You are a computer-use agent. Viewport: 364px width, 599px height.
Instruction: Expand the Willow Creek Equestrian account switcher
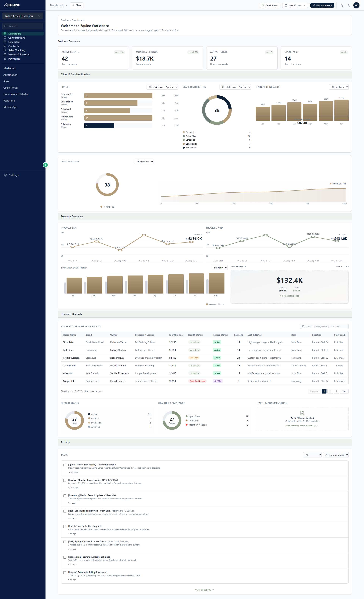coord(23,16)
